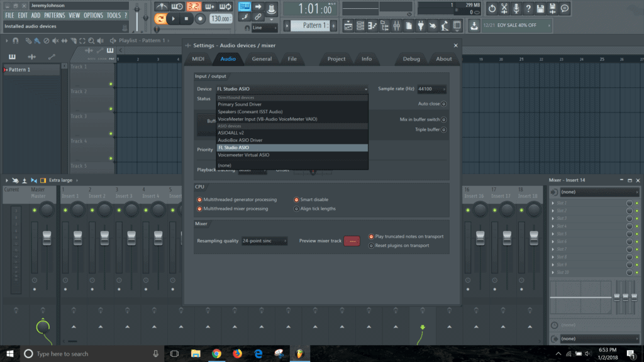Screen dimensions: 644x362
Task: Launch Google Chrome from the taskbar
Action: (x=217, y=353)
